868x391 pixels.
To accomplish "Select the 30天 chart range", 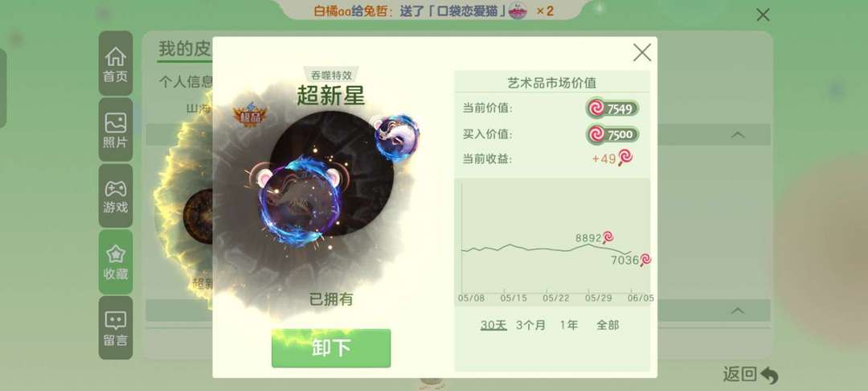I will 493,325.
